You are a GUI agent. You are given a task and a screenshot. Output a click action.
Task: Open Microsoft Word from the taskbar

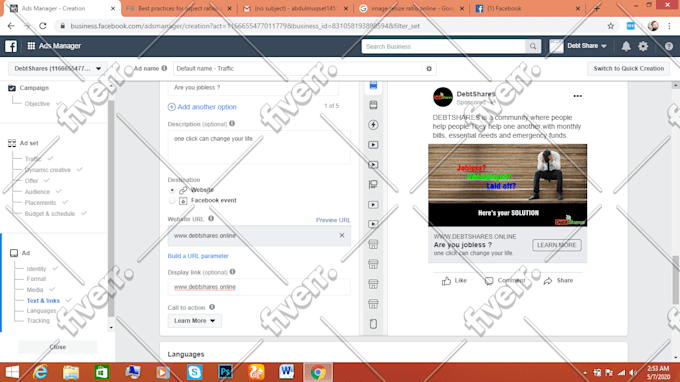(287, 372)
